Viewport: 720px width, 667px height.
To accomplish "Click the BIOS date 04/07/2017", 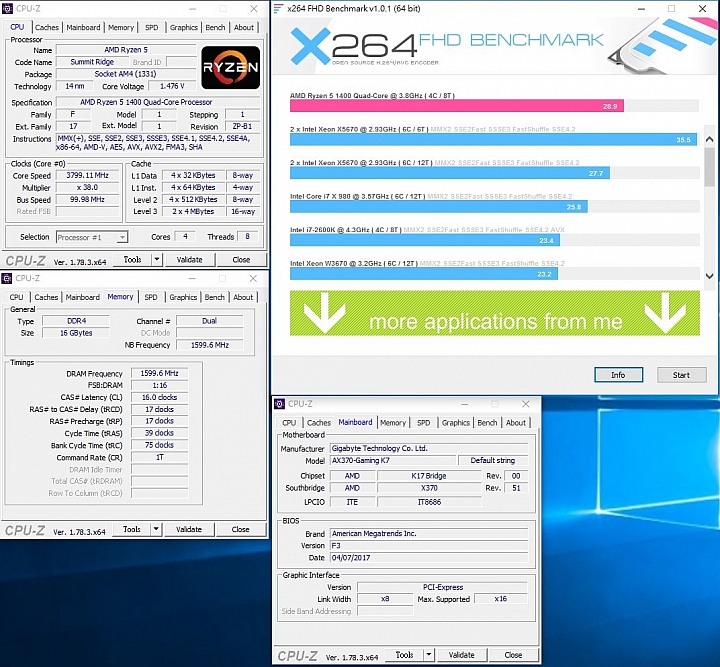I will click(429, 557).
